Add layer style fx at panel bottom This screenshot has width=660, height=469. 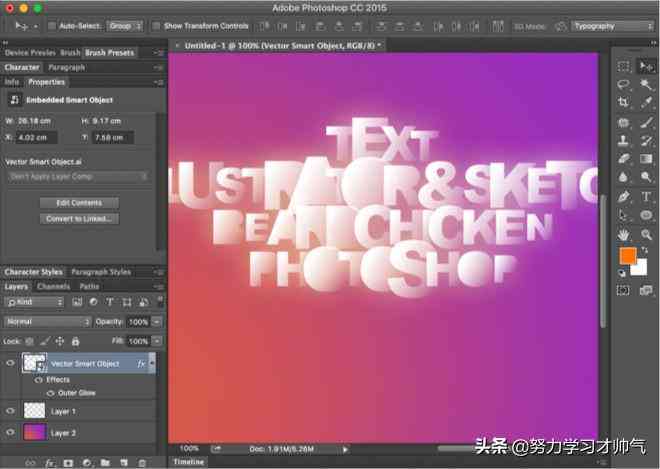pos(50,463)
